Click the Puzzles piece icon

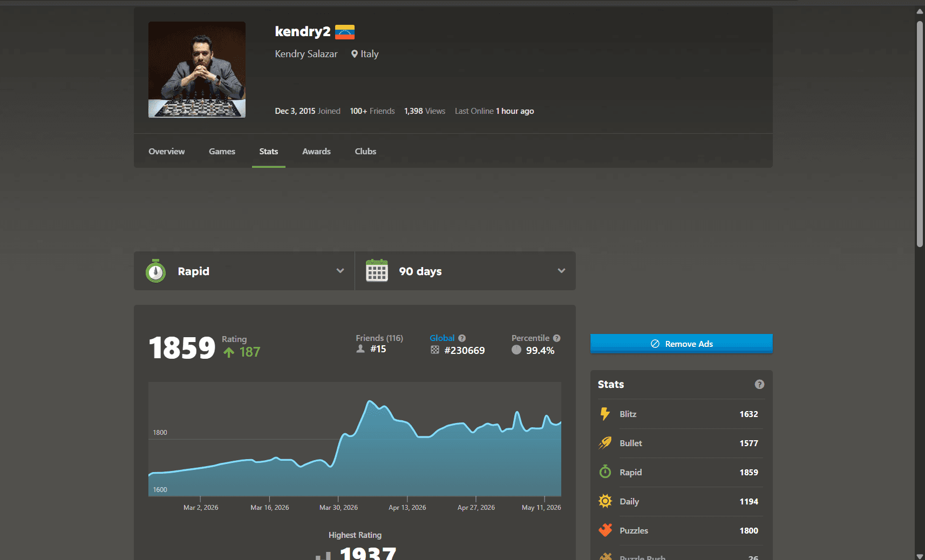[606, 530]
